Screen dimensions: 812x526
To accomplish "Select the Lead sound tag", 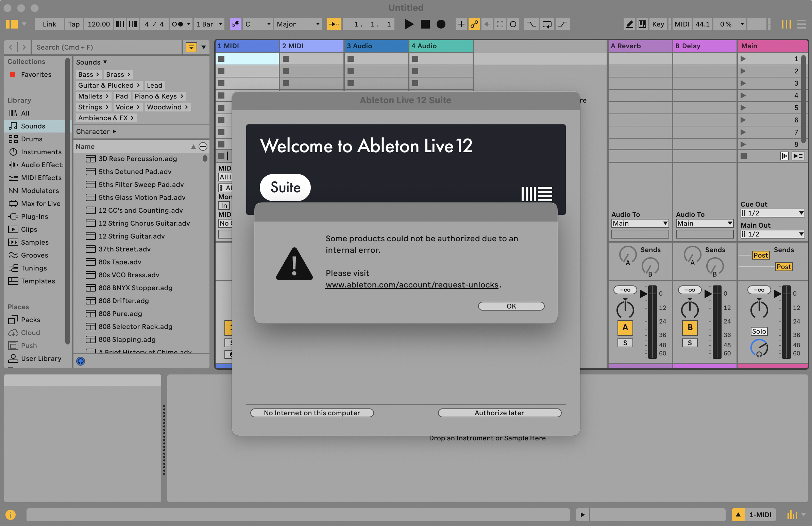I will (x=155, y=85).
